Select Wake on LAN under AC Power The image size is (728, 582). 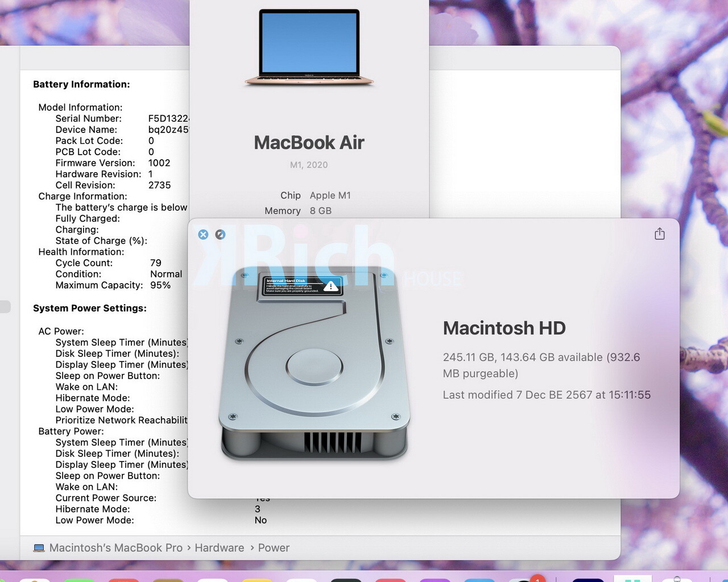pos(86,386)
